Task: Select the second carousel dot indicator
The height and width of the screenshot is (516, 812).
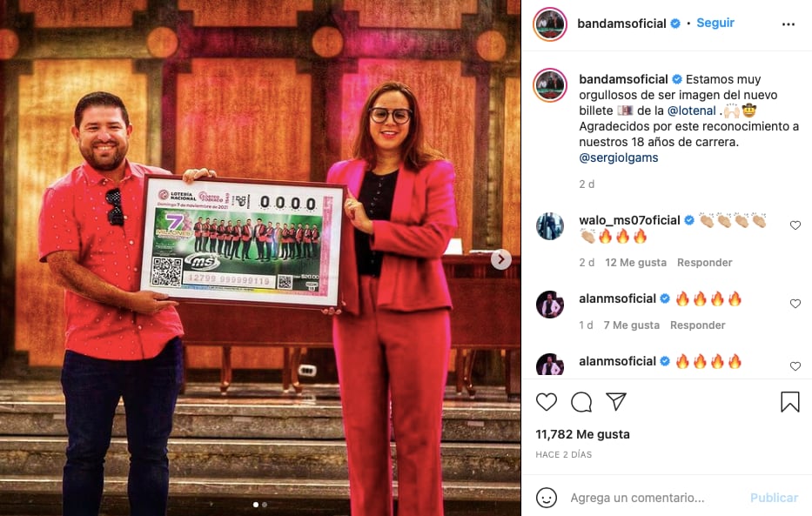Action: (x=265, y=504)
